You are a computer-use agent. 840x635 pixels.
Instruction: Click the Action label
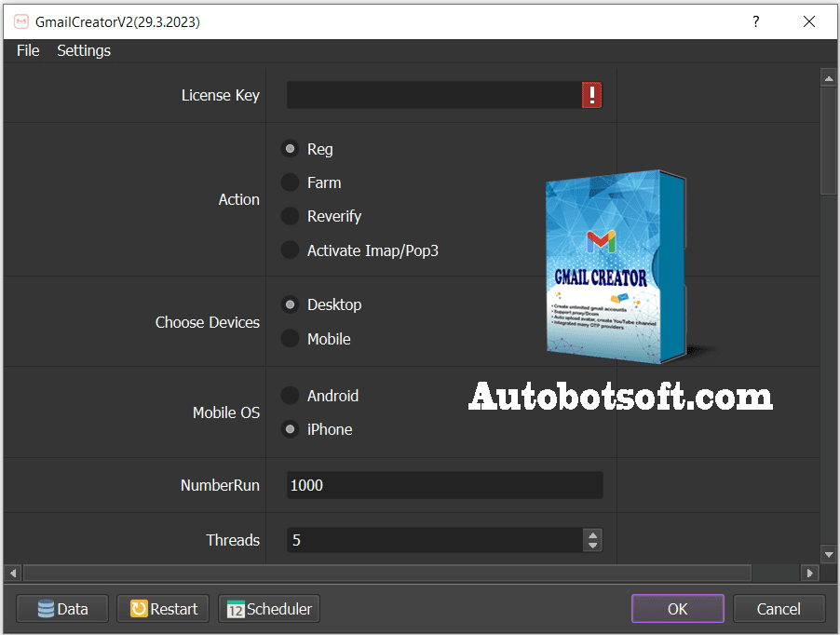[x=239, y=199]
